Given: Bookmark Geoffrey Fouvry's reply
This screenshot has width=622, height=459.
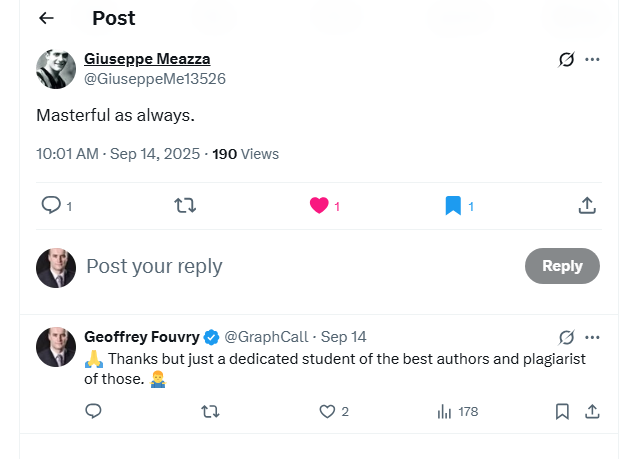Looking at the screenshot, I should click(x=562, y=411).
